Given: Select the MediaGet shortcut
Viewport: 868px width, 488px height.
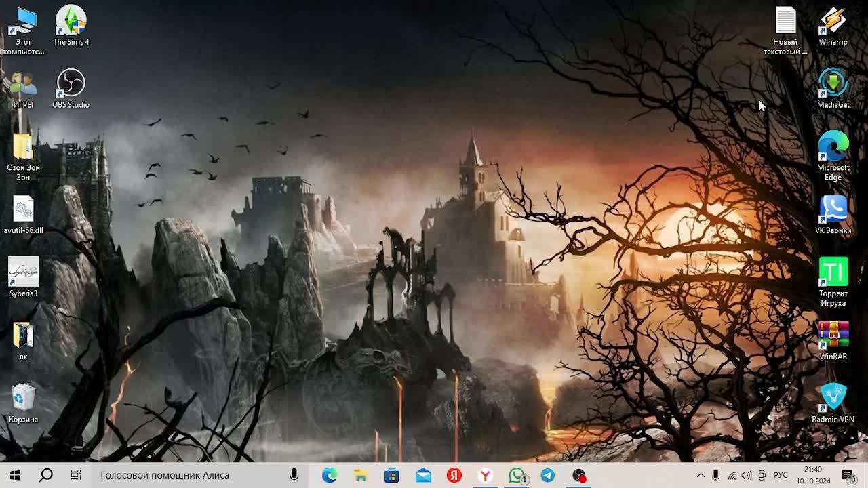Looking at the screenshot, I should coord(833,89).
